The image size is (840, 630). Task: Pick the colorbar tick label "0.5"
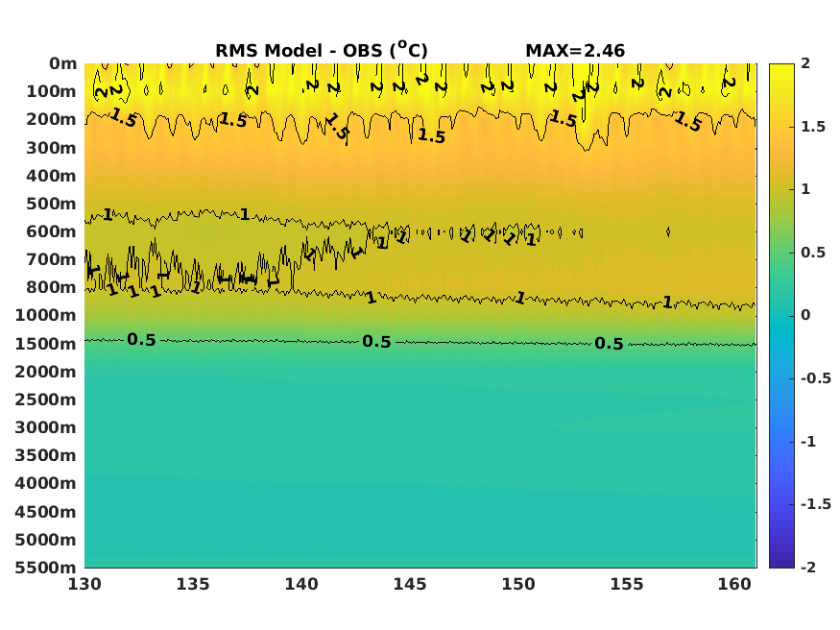point(813,253)
